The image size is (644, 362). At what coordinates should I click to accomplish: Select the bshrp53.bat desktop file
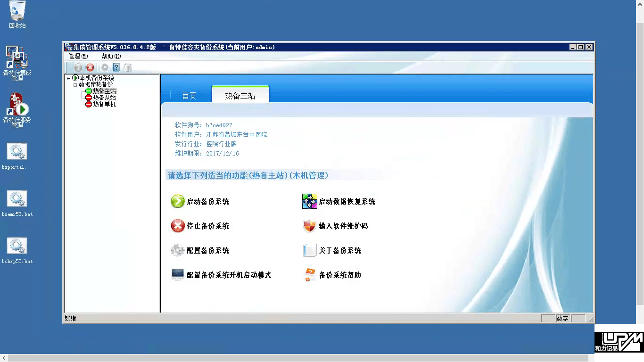coord(17,251)
